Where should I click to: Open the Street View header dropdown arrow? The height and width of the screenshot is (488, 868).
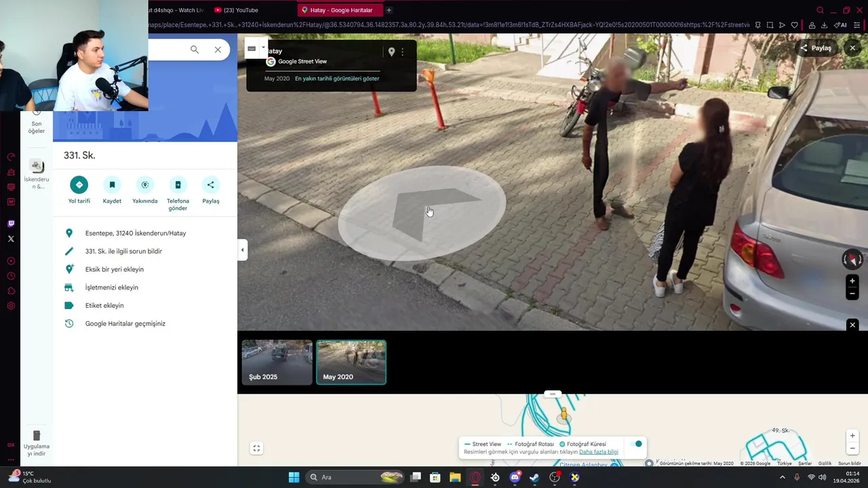(263, 47)
